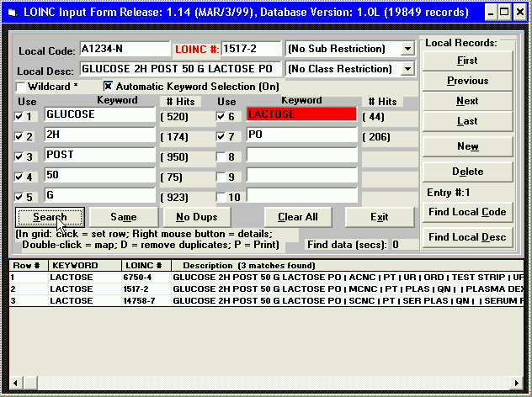Go to Previous local record
The image size is (532, 397).
[467, 81]
